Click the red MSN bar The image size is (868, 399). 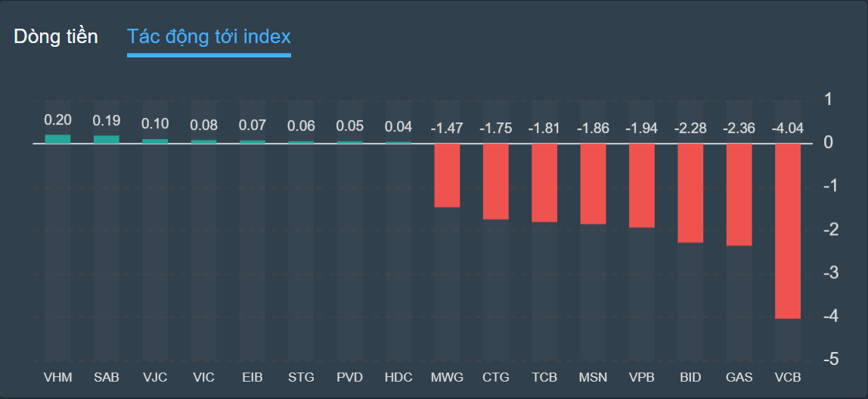[x=593, y=184]
